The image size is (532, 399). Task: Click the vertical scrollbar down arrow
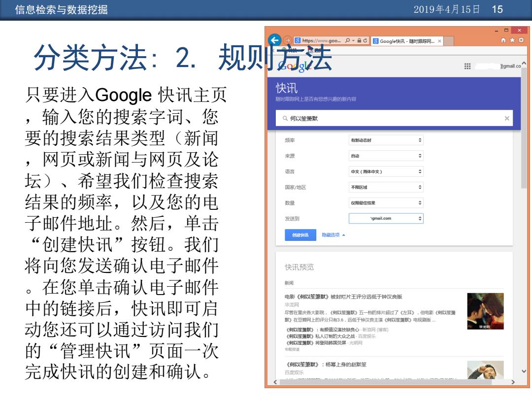click(x=524, y=371)
